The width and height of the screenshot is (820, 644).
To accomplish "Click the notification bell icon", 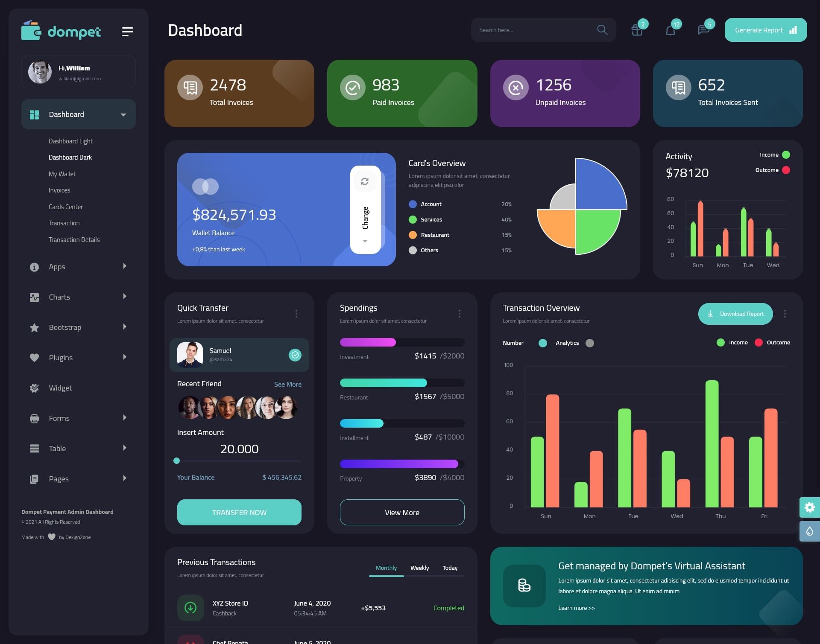I will click(x=670, y=29).
